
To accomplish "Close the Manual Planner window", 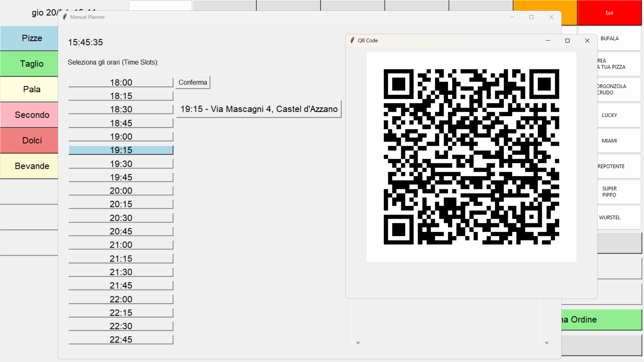I will [551, 17].
